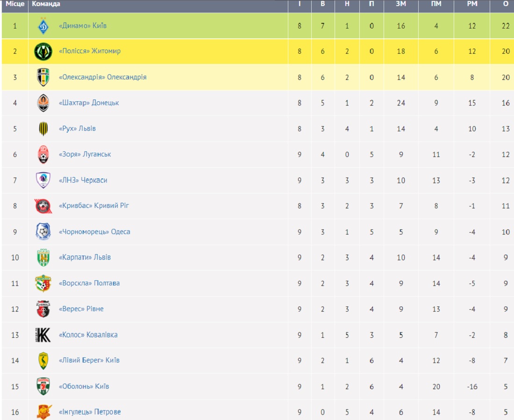This screenshot has height=420, width=514.
Task: Click the Polissia Zhytomyr wolf logo
Action: 43,51
